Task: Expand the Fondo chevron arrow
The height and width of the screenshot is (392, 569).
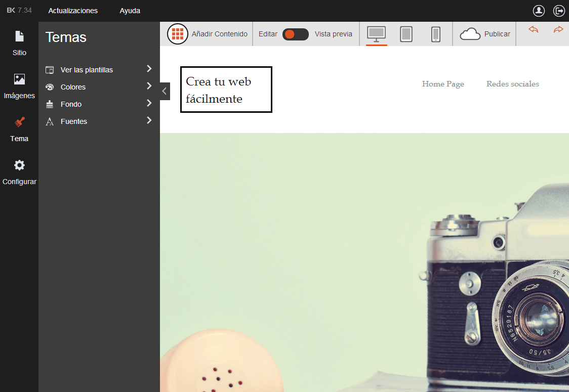Action: pyautogui.click(x=149, y=103)
